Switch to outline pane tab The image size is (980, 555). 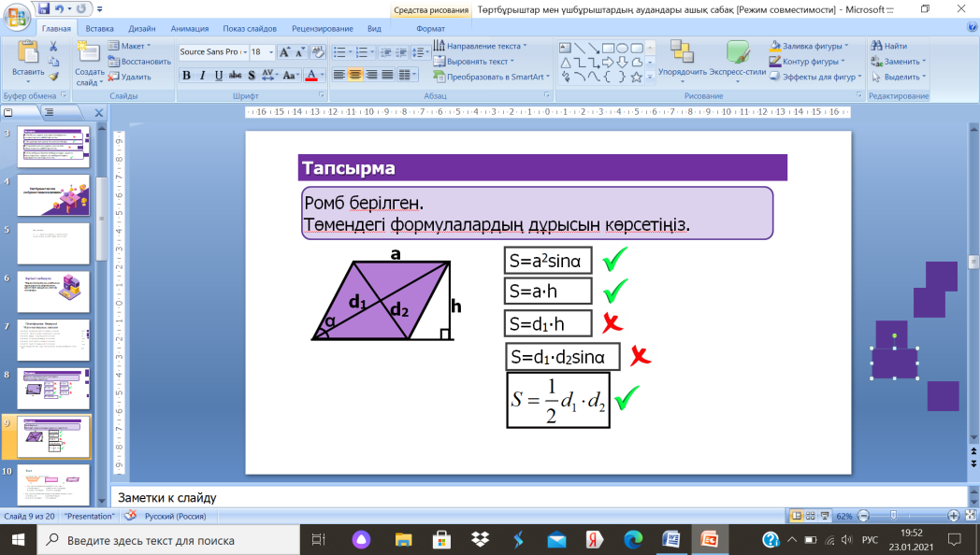pyautogui.click(x=49, y=112)
